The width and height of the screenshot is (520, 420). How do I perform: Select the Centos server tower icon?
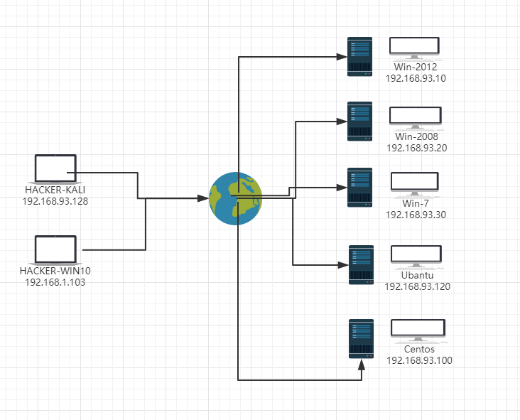point(361,339)
